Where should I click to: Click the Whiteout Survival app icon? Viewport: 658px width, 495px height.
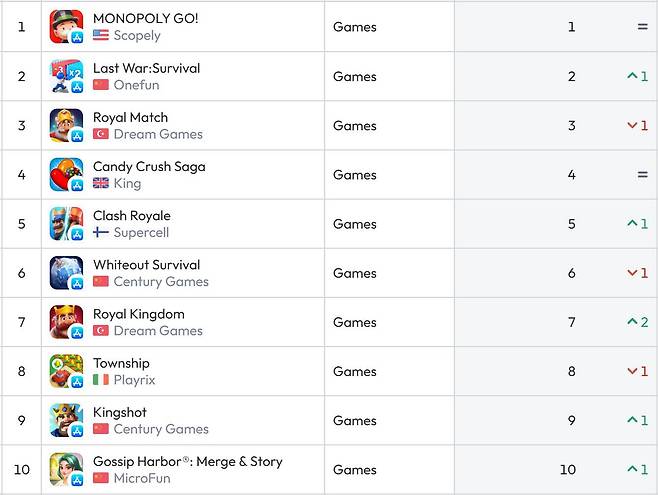(x=66, y=273)
